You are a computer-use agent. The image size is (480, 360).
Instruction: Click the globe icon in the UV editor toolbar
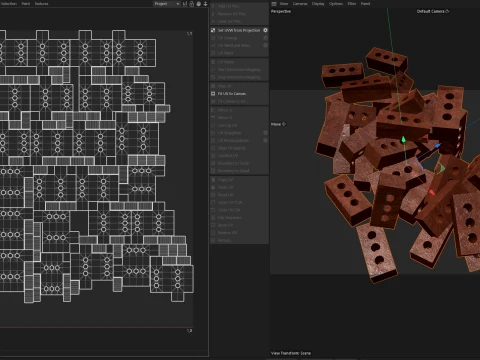[x=199, y=4]
